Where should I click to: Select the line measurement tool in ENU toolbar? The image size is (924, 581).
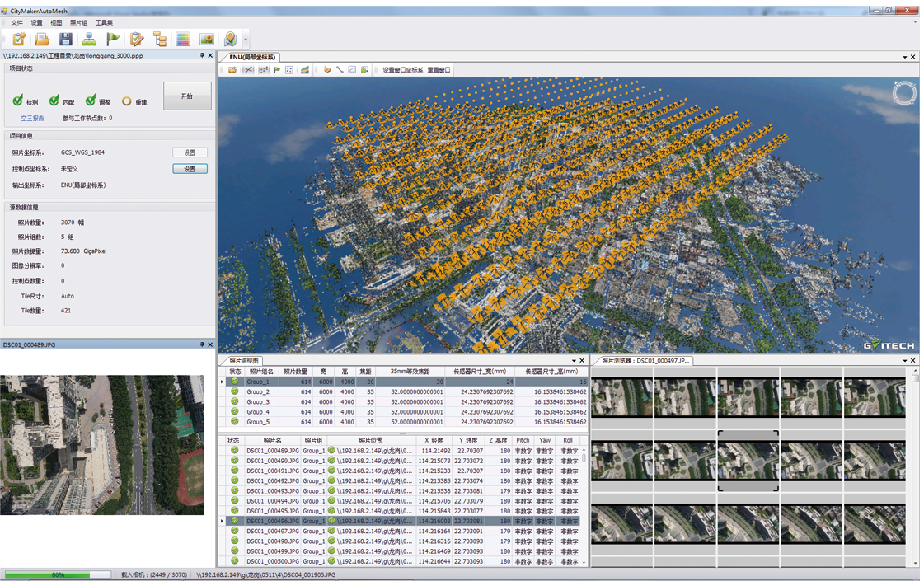click(340, 69)
